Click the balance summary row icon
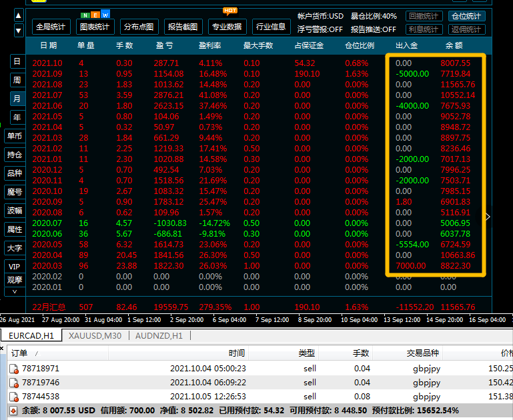The height and width of the screenshot is (420, 513). click(13, 411)
